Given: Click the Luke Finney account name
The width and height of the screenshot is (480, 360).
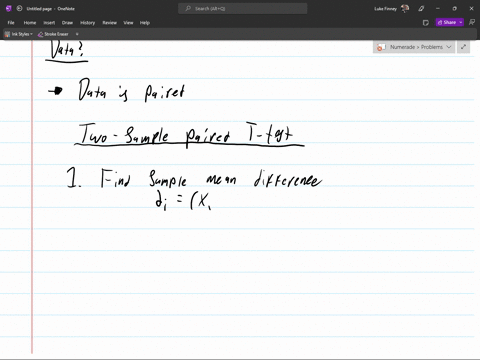Looking at the screenshot, I should tap(385, 9).
